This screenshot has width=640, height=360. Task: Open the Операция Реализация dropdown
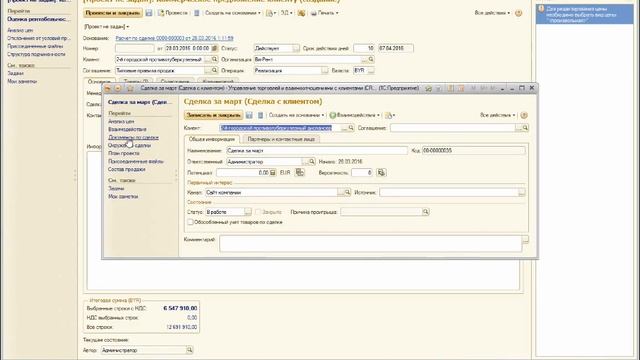pyautogui.click(x=324, y=70)
